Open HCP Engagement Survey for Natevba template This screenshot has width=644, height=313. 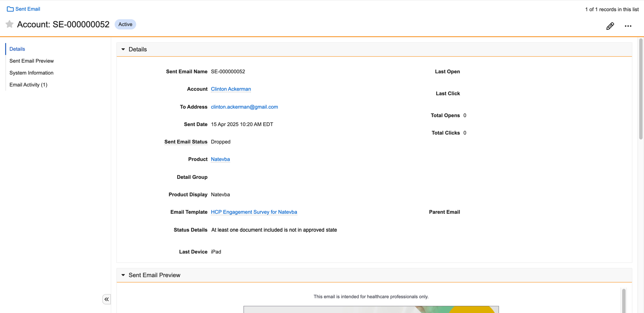pos(254,212)
